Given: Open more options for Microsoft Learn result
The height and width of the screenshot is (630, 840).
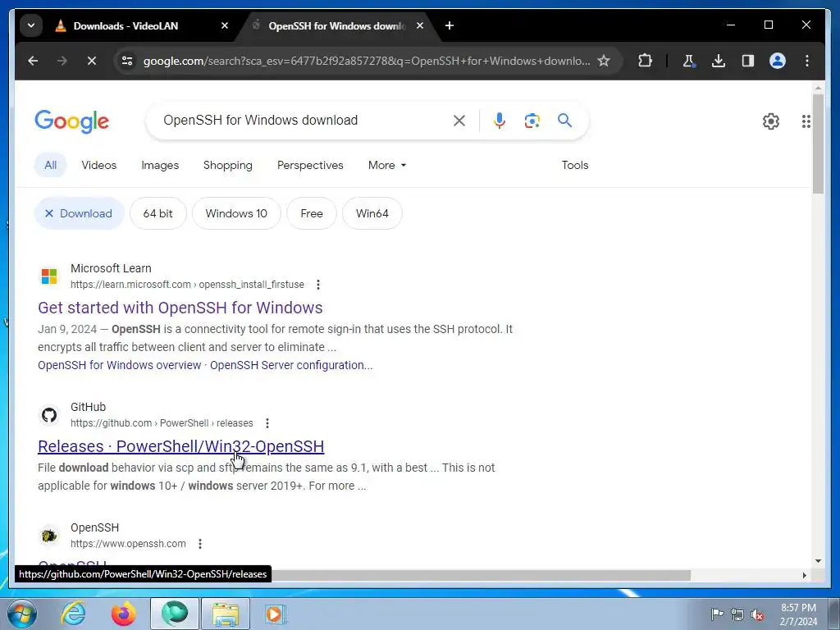Looking at the screenshot, I should click(x=318, y=285).
